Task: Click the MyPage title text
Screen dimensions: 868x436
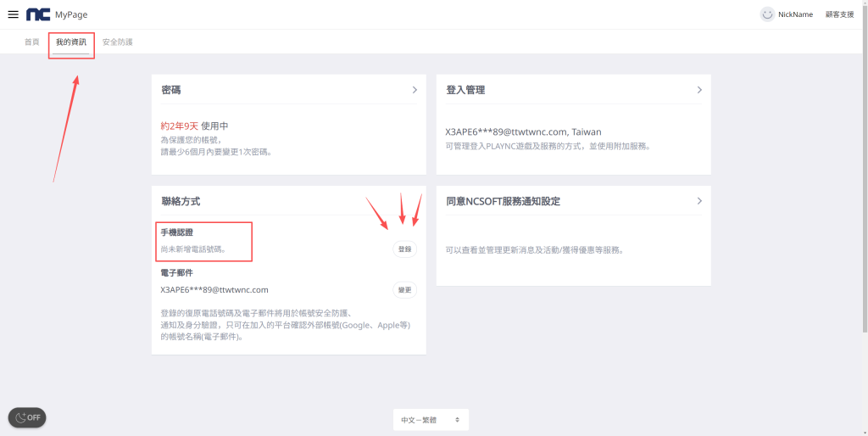Action: point(71,14)
